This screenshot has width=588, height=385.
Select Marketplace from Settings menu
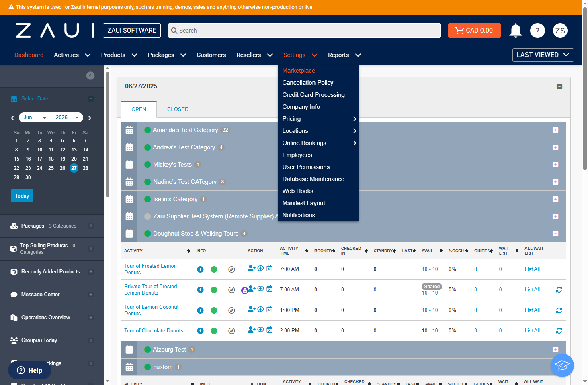[299, 71]
